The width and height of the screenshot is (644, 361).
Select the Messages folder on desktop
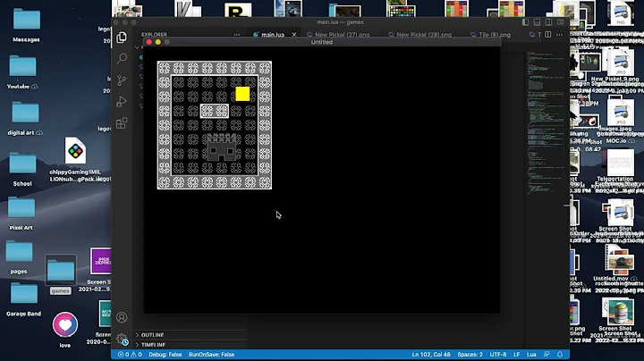click(x=26, y=24)
